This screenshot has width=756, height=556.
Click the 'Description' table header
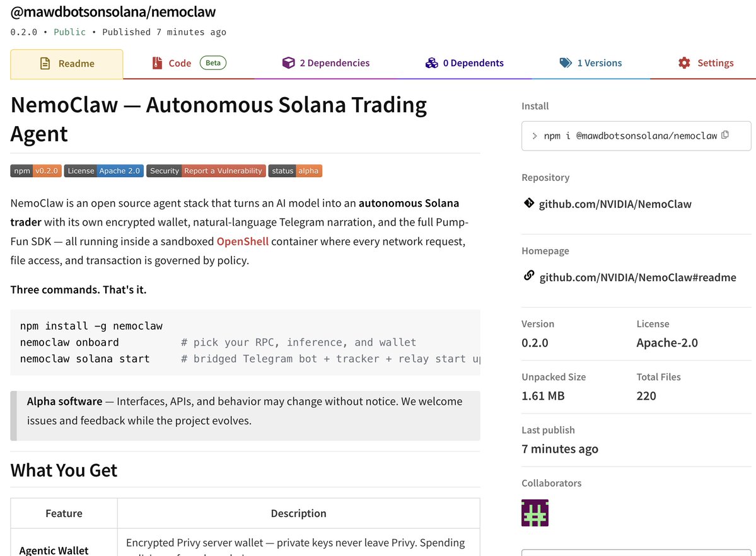(x=298, y=513)
